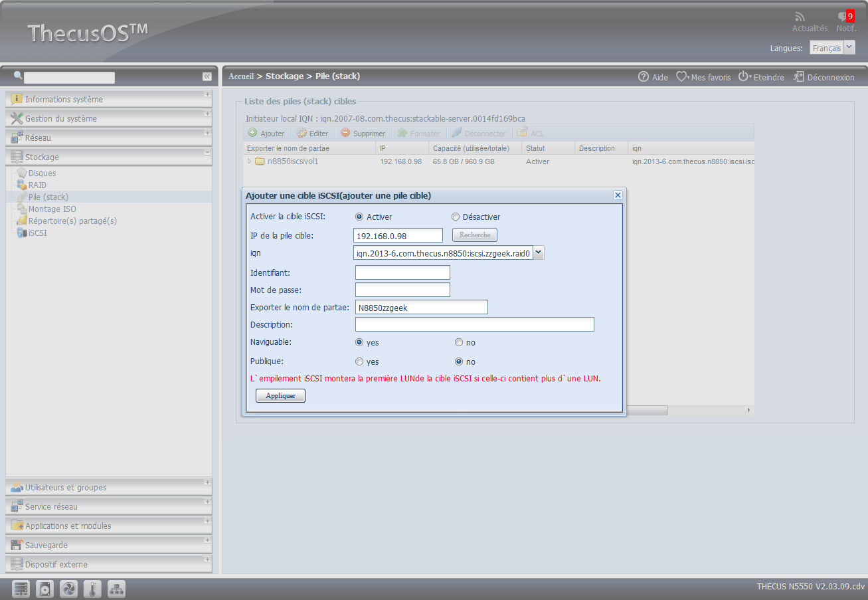
Task: Click the Eteindre power icon
Action: (x=744, y=76)
